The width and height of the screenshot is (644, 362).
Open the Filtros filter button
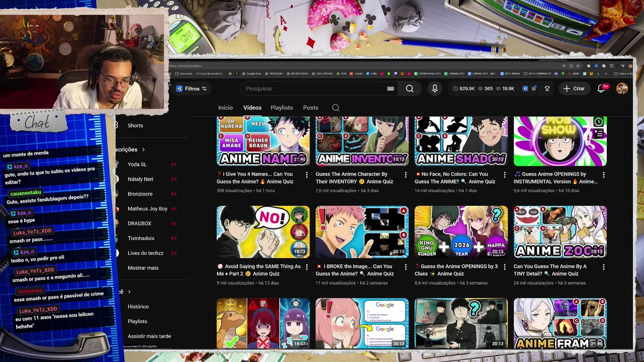pyautogui.click(x=192, y=88)
